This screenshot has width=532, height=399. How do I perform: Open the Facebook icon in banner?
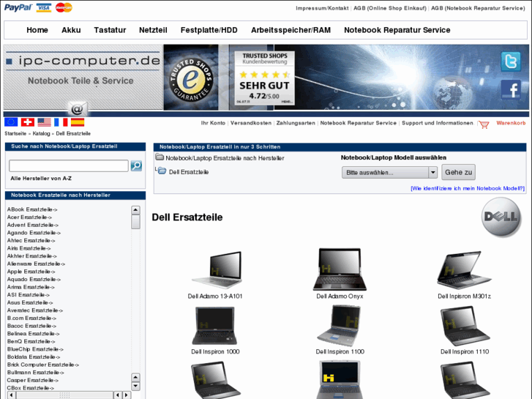coord(511,89)
